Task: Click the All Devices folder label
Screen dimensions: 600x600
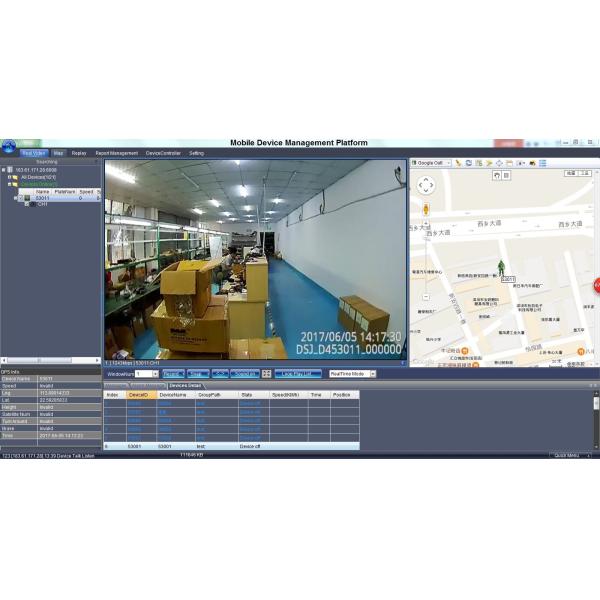Action: tap(38, 178)
